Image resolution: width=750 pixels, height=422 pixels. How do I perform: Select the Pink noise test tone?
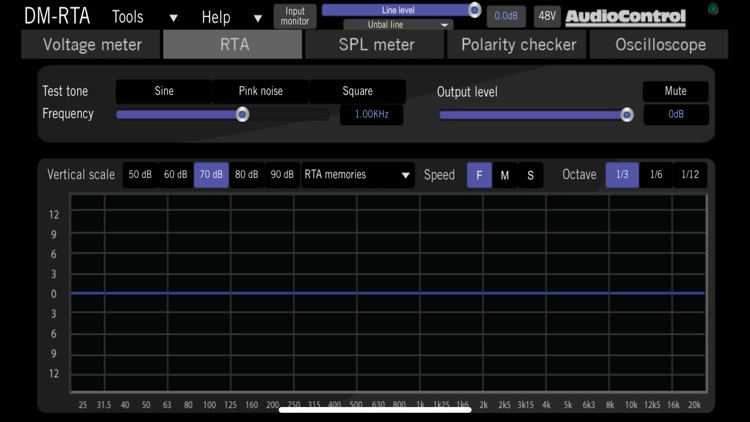pos(261,91)
